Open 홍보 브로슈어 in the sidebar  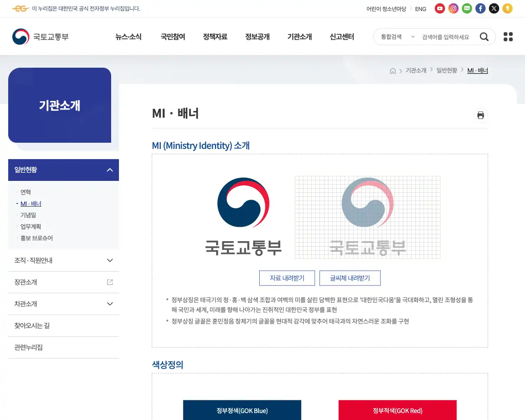(37, 238)
